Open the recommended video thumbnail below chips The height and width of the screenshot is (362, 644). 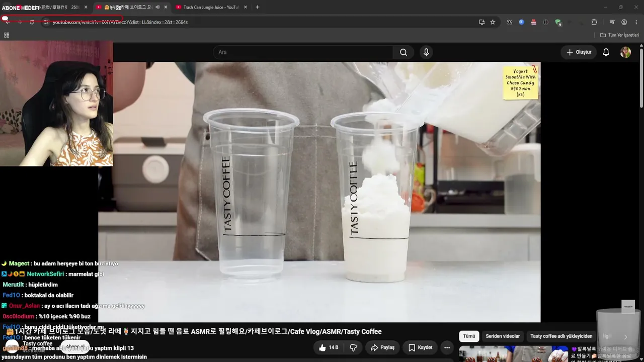point(513,354)
